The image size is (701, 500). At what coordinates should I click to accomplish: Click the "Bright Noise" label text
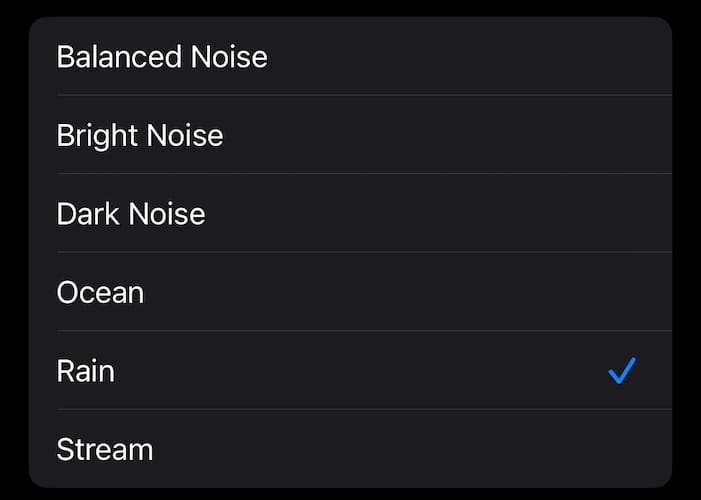[x=140, y=135]
